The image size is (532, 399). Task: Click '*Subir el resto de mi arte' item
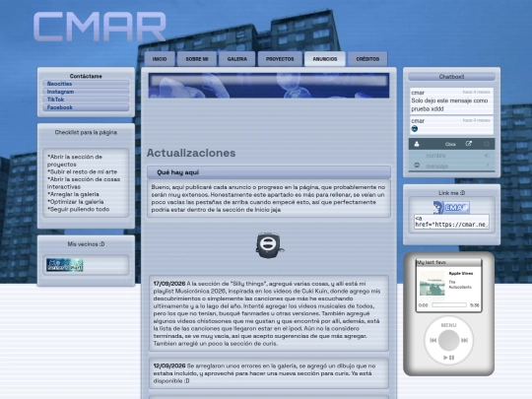point(82,171)
